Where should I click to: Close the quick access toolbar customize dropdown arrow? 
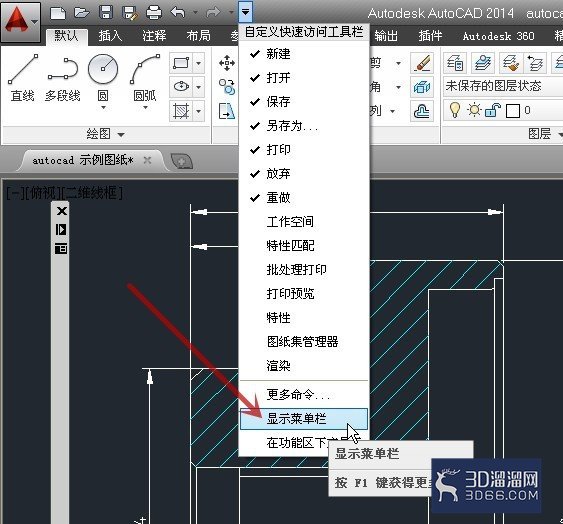tap(245, 12)
